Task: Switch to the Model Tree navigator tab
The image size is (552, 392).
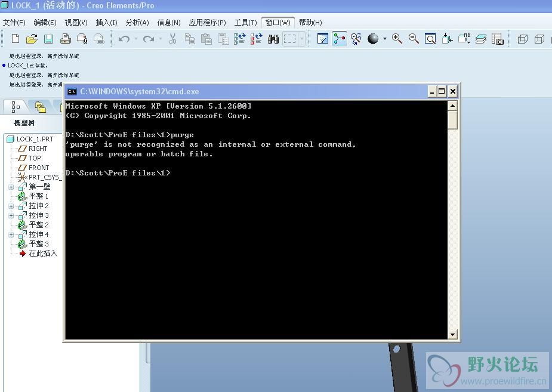Action: click(16, 107)
